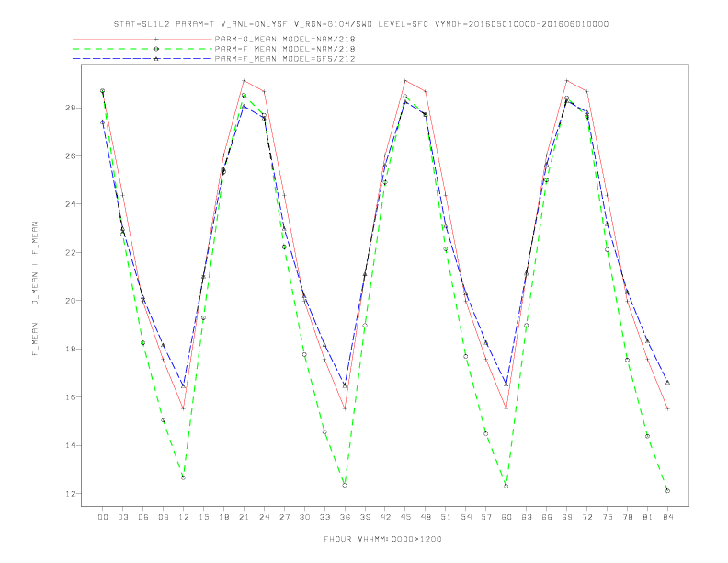Screen dimensions: 728x563
Task: Click the green dashed legend line sample
Action: click(142, 49)
